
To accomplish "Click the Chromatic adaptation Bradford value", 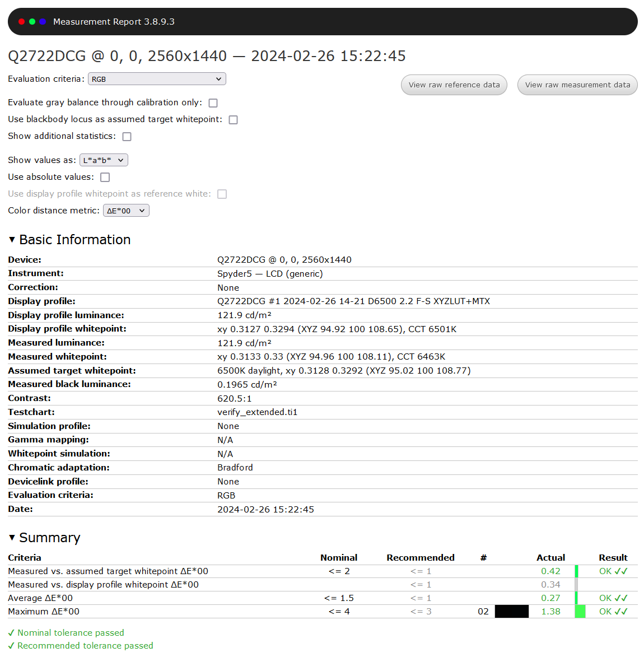I will [235, 468].
